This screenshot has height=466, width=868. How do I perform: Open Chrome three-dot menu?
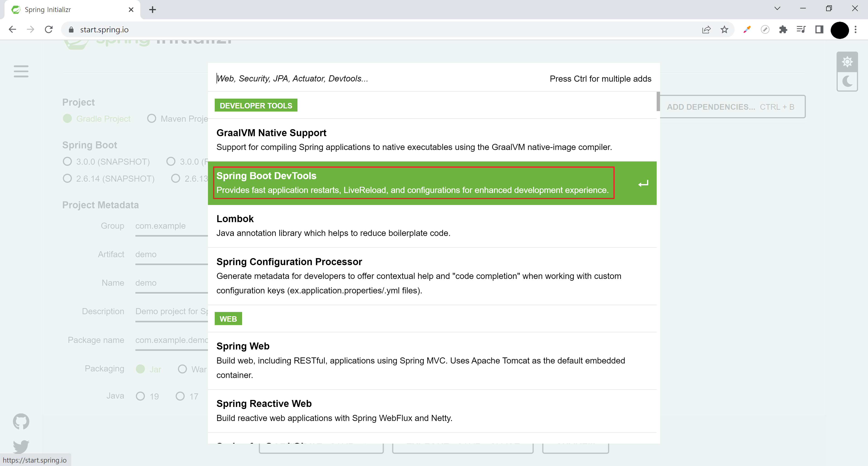[856, 30]
